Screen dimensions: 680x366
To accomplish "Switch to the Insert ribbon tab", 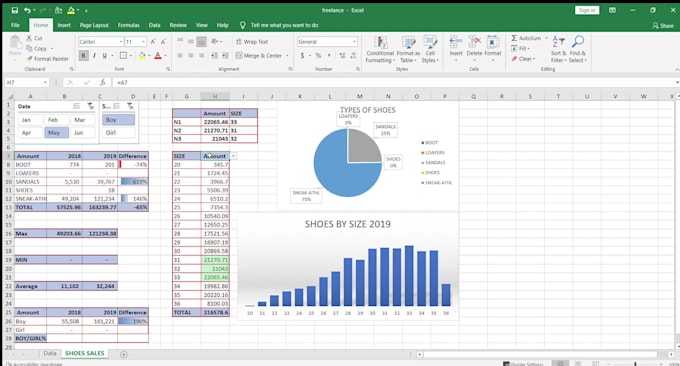I will click(x=64, y=25).
